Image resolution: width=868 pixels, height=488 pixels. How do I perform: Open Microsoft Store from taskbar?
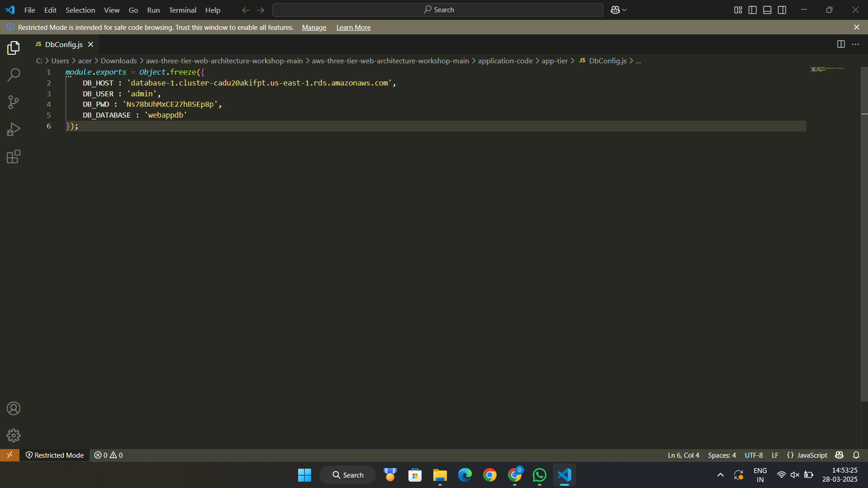(x=415, y=475)
